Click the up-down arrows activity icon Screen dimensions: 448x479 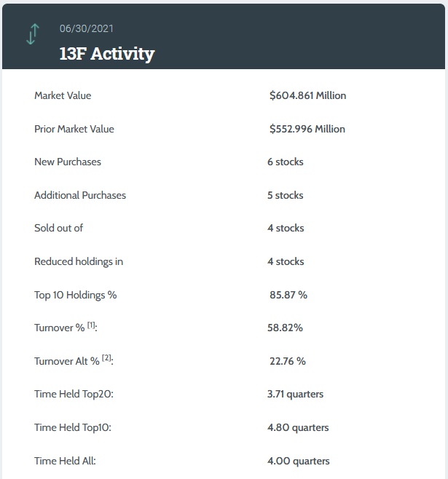pos(31,35)
